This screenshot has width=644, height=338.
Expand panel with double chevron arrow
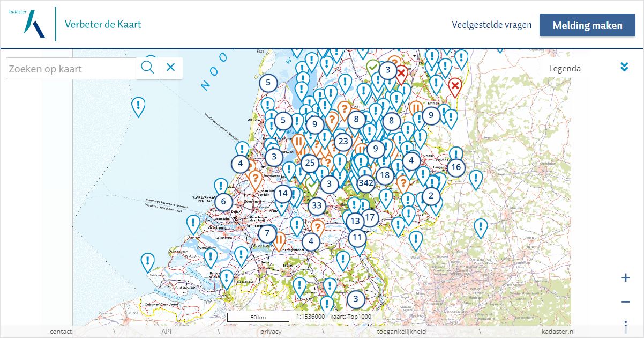[x=624, y=67]
